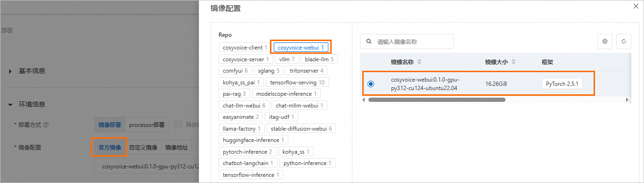644x183 pixels.
Task: Select the chat-llm-webui repo
Action: pos(244,105)
